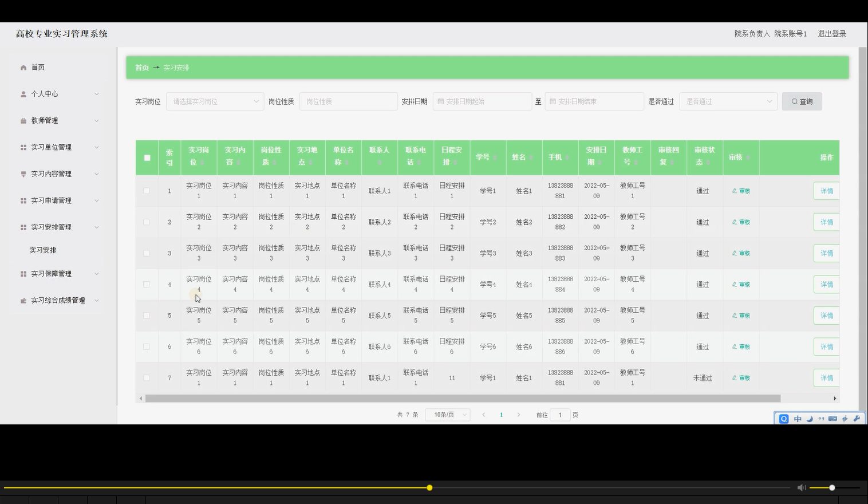Open the 是否通过 select dropdown
Image resolution: width=868 pixels, height=504 pixels.
[728, 101]
